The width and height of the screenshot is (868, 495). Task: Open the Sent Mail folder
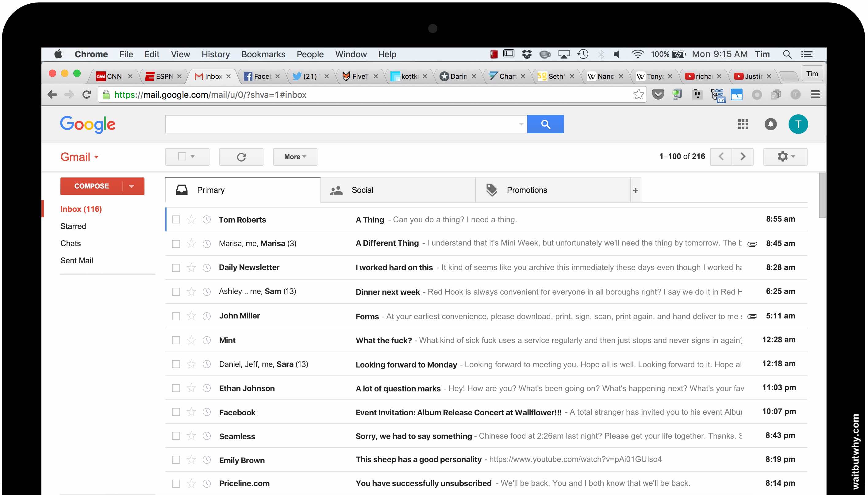(x=77, y=261)
